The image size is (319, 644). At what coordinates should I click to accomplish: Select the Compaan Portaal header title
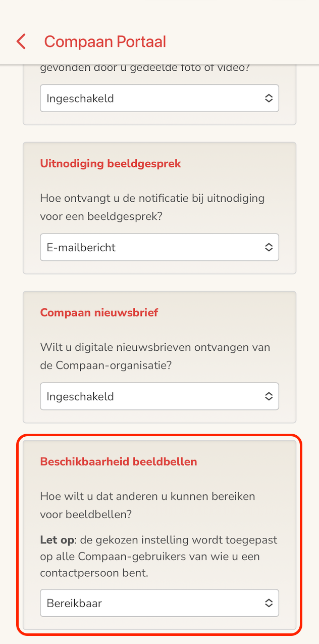(x=104, y=41)
